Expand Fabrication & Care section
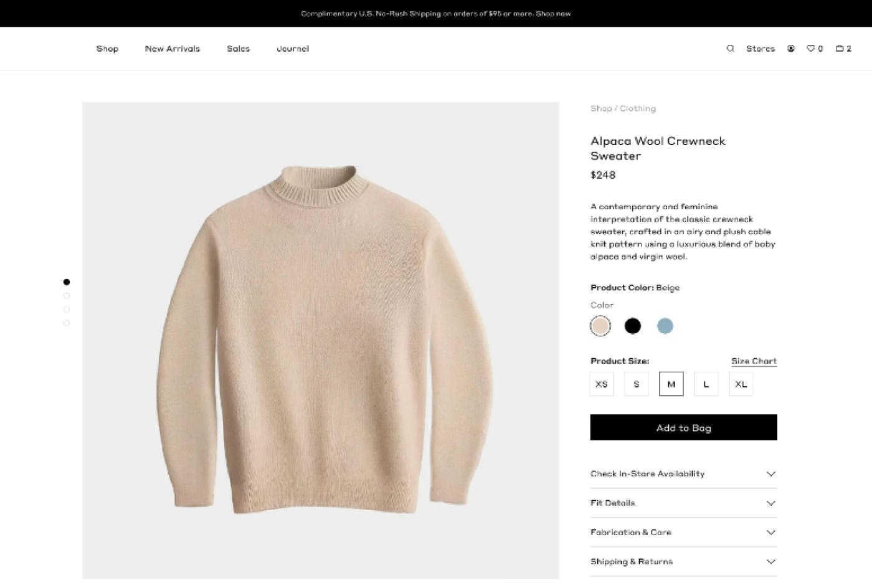This screenshot has width=872, height=588. click(x=683, y=533)
